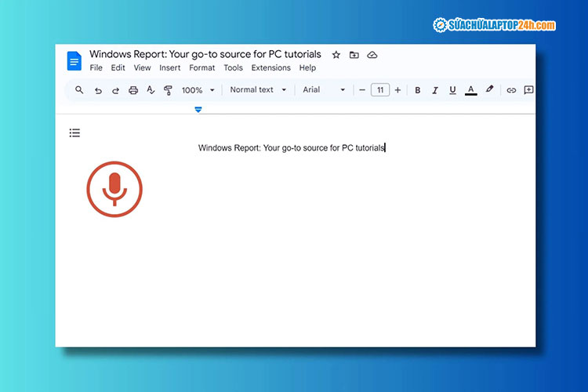Open the Help menu

click(x=307, y=68)
